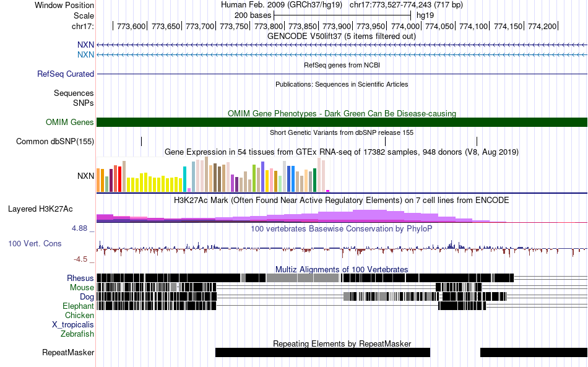Click the chr17:773,527-774,243 position text
This screenshot has height=367, width=588.
pyautogui.click(x=406, y=5)
